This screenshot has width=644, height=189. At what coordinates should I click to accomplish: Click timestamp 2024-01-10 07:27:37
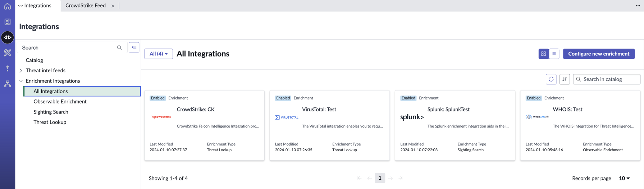(168, 150)
